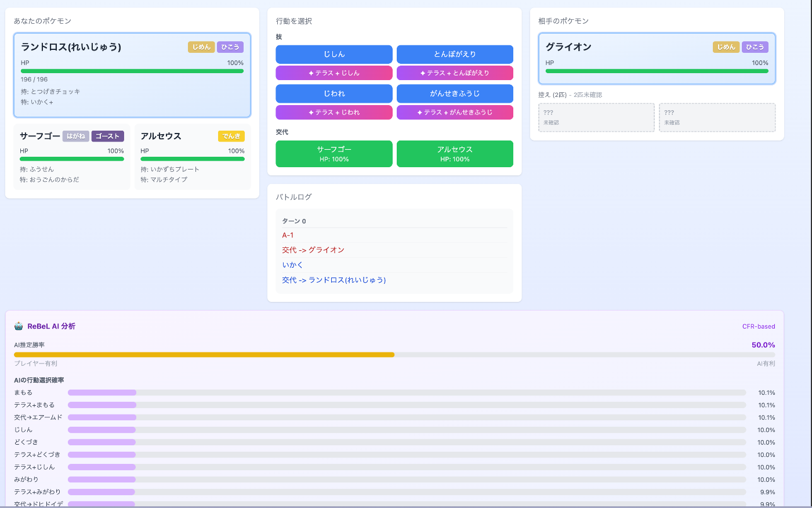Click the あなたのポケモン heading

click(42, 21)
